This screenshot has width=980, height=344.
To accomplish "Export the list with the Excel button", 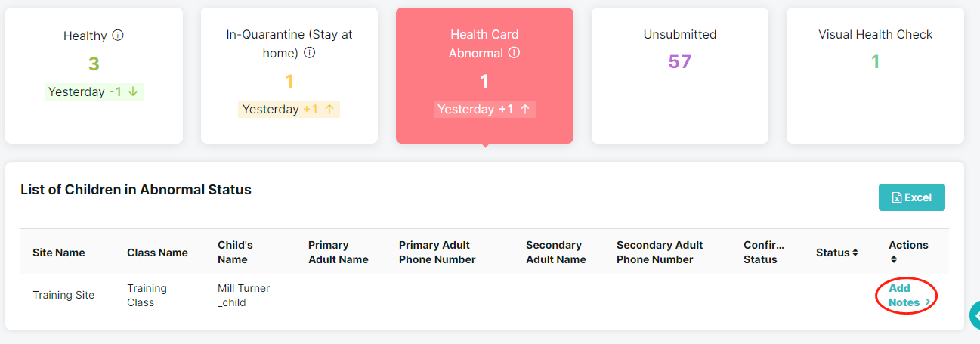I will (912, 197).
